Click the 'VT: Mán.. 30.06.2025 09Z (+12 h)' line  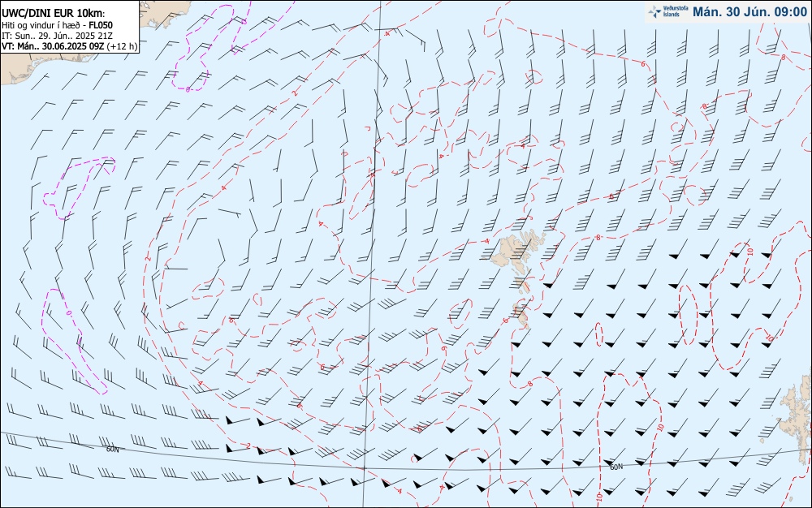69,46
